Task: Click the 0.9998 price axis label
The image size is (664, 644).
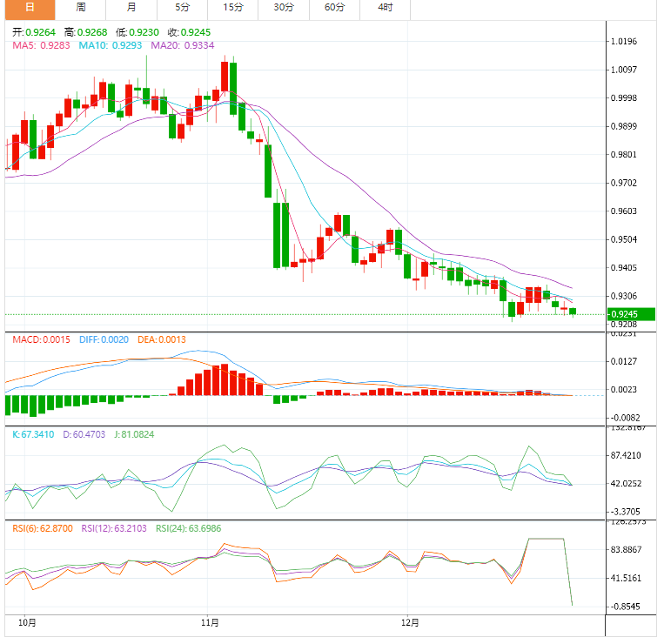Action: coord(623,97)
